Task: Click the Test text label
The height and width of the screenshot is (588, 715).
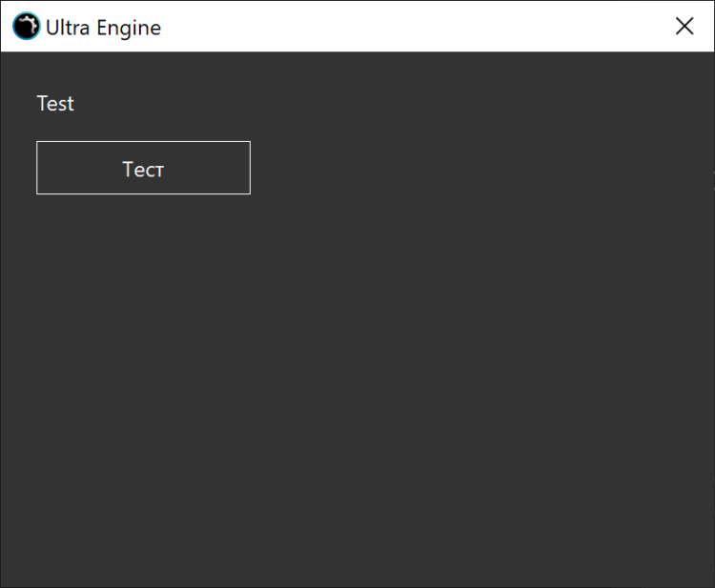Action: [55, 104]
